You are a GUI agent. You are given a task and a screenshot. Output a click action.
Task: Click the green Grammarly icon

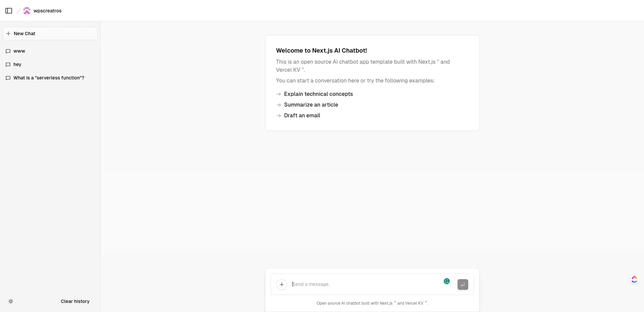point(446,281)
